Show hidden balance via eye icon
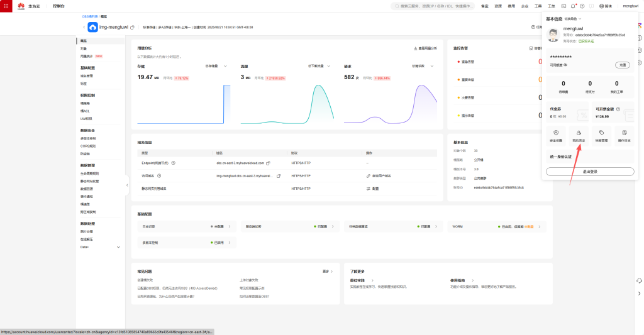 point(565,65)
